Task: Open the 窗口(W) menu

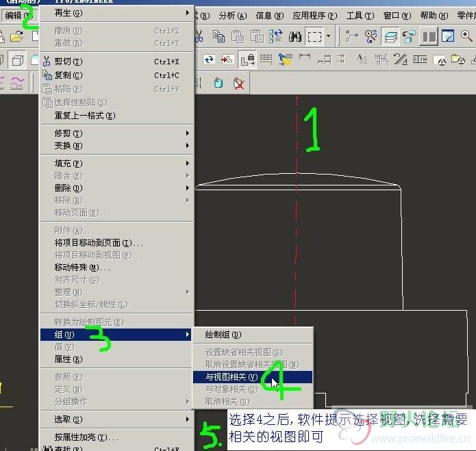Action: [x=397, y=16]
